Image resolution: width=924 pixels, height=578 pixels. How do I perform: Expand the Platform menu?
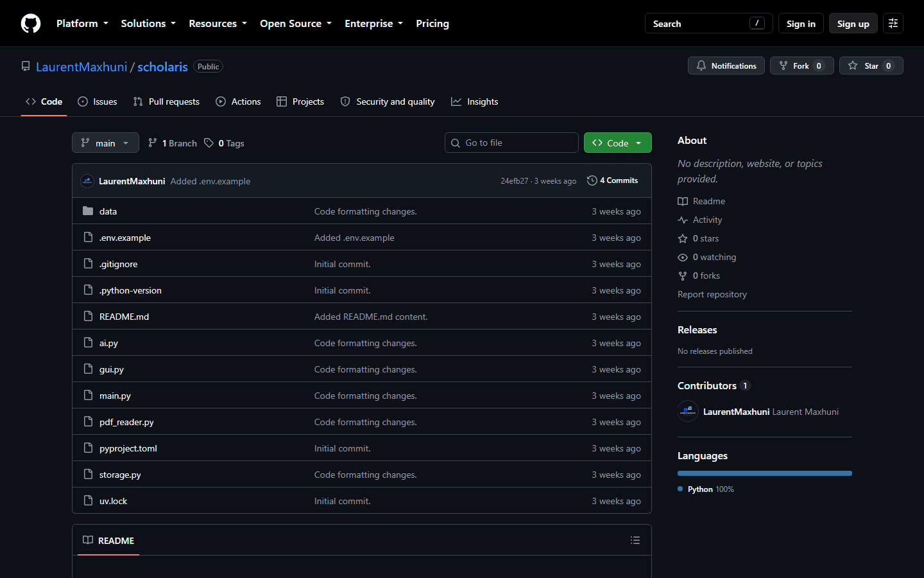click(82, 23)
